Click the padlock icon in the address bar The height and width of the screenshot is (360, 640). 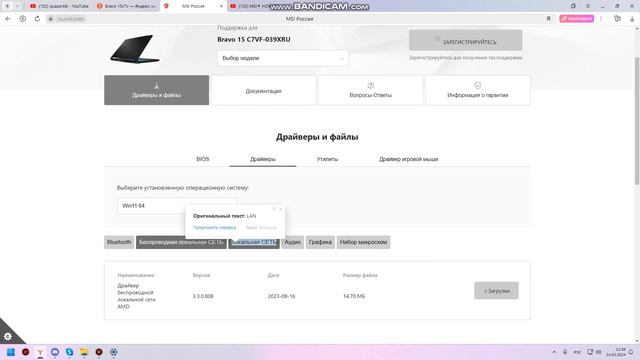[x=51, y=19]
